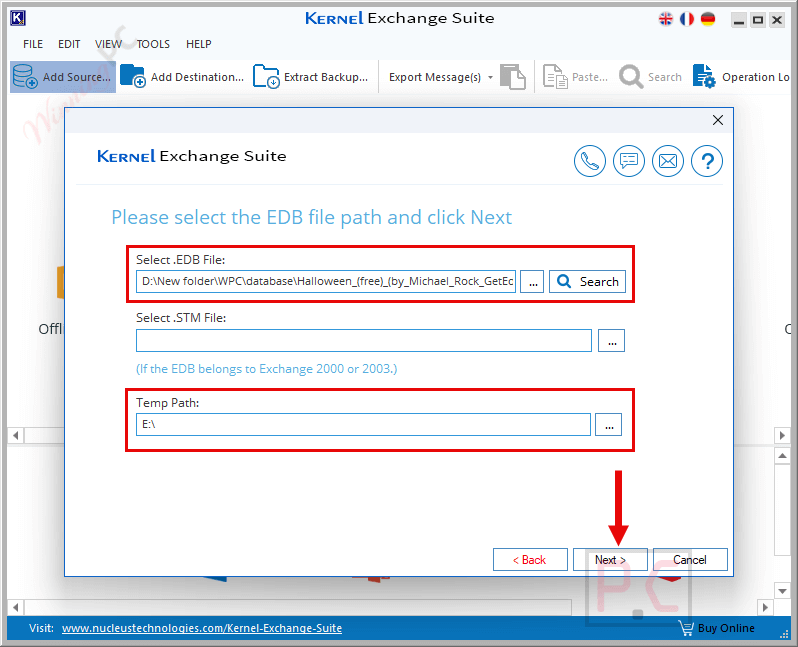798x647 pixels.
Task: Click the upper horizontal scrollbar's left arrow
Action: coord(16,436)
